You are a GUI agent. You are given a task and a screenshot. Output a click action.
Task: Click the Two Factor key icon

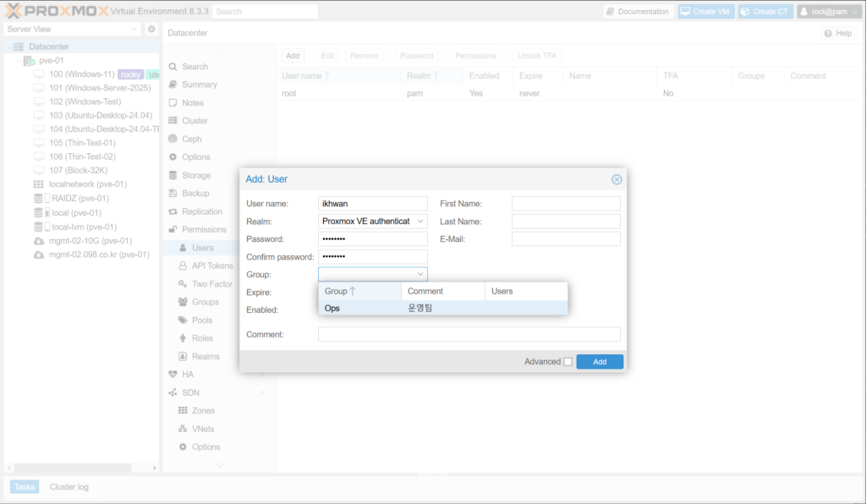(184, 284)
